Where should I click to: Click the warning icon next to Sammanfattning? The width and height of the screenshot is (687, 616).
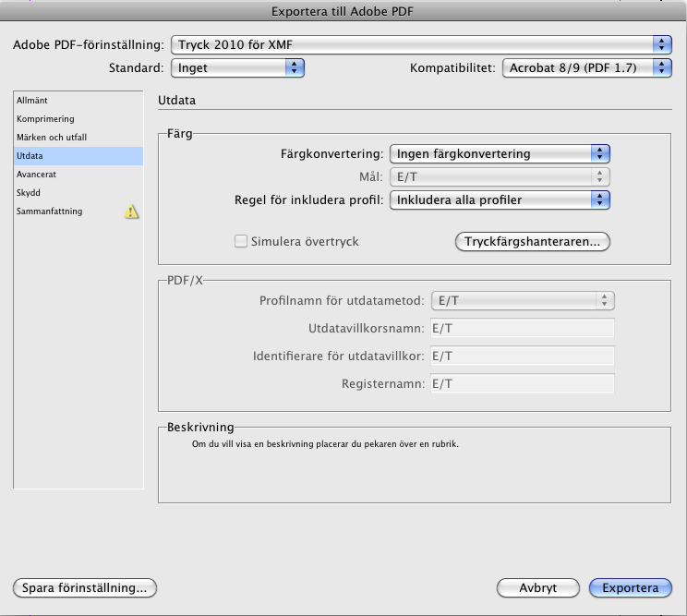(x=131, y=211)
